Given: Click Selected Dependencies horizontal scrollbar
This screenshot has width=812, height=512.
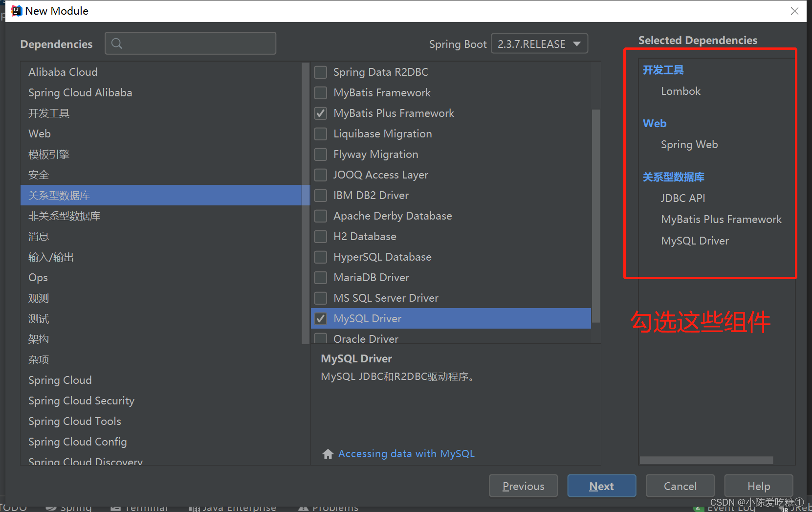Looking at the screenshot, I should [x=706, y=460].
